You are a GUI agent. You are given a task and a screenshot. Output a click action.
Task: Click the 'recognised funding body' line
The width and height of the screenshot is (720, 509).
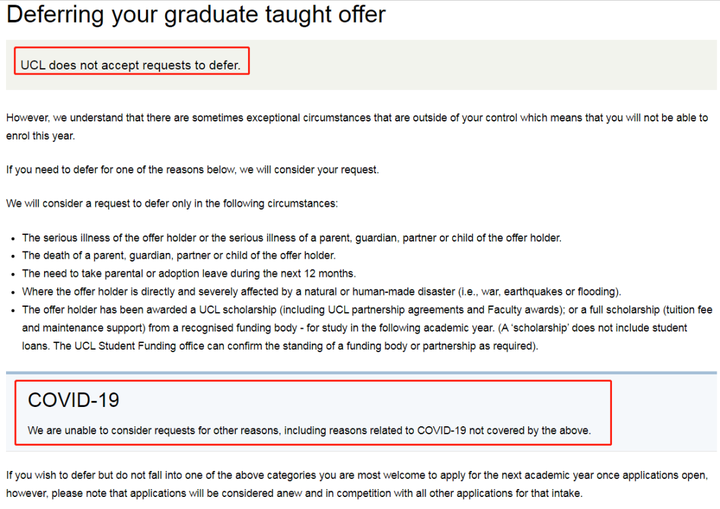[354, 328]
